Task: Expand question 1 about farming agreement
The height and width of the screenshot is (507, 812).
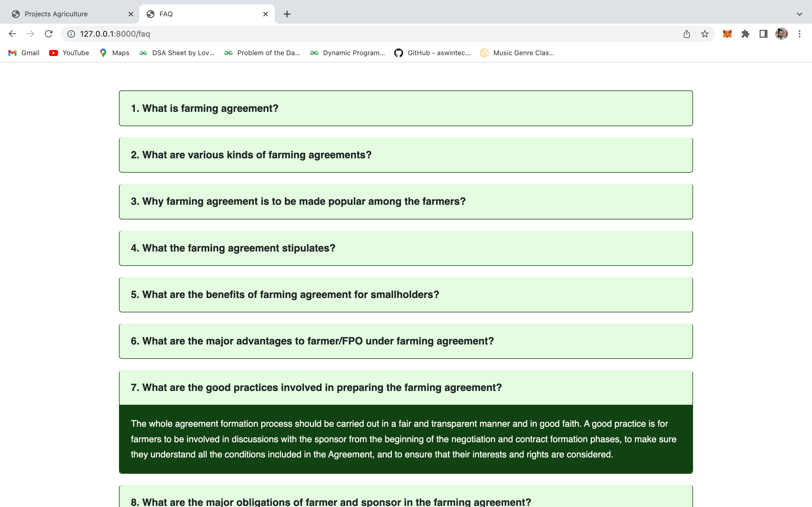Action: pyautogui.click(x=405, y=108)
